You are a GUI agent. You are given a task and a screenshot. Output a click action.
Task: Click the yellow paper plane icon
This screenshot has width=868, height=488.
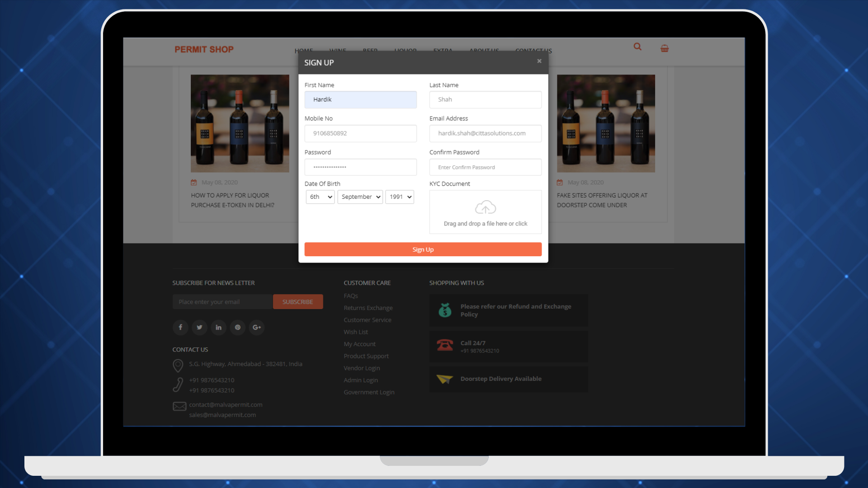[444, 379]
